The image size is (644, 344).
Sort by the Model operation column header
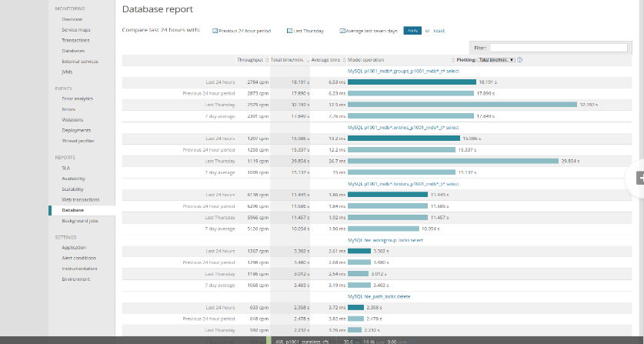tap(366, 59)
